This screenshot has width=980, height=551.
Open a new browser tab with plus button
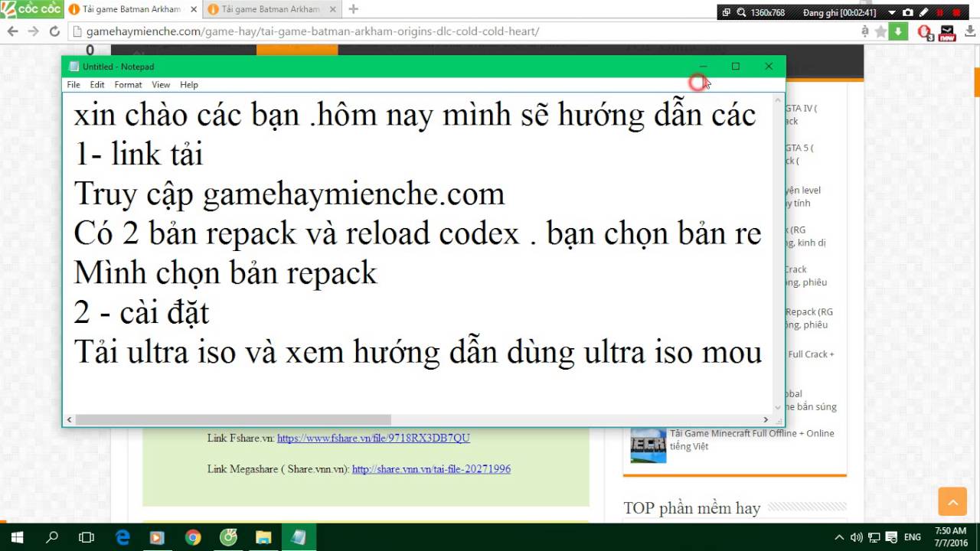tap(353, 9)
